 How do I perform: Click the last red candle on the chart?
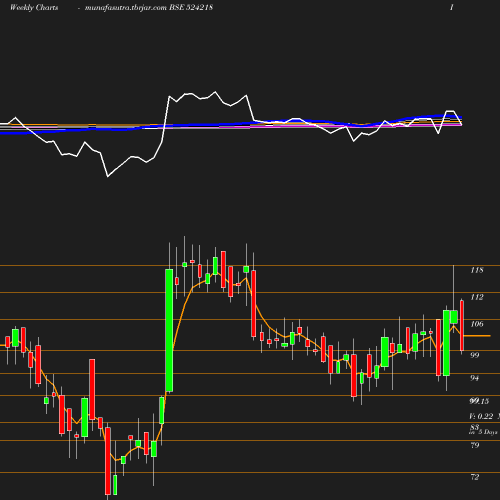(x=462, y=326)
